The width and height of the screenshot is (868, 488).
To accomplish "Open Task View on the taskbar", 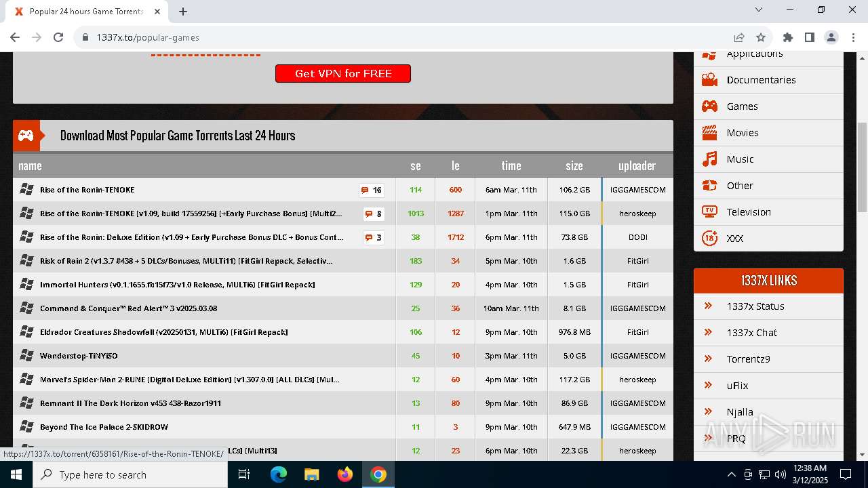I will pos(244,474).
